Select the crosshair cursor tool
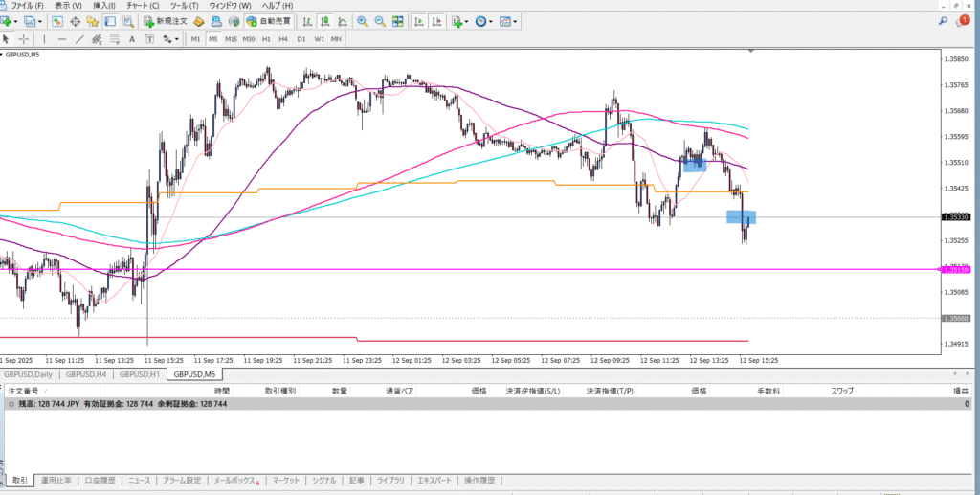 (x=23, y=38)
